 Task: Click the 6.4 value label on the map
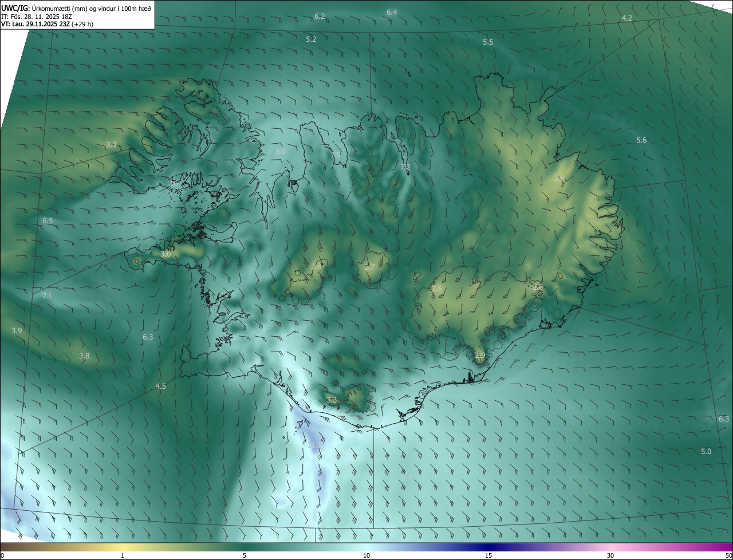pos(392,12)
